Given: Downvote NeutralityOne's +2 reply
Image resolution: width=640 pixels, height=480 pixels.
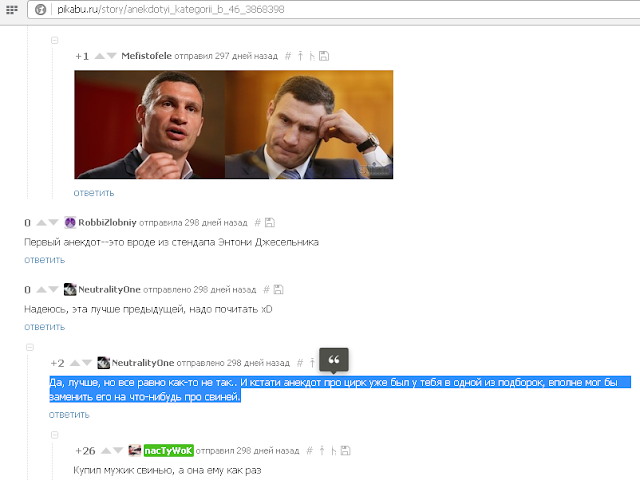Looking at the screenshot, I should [x=87, y=363].
